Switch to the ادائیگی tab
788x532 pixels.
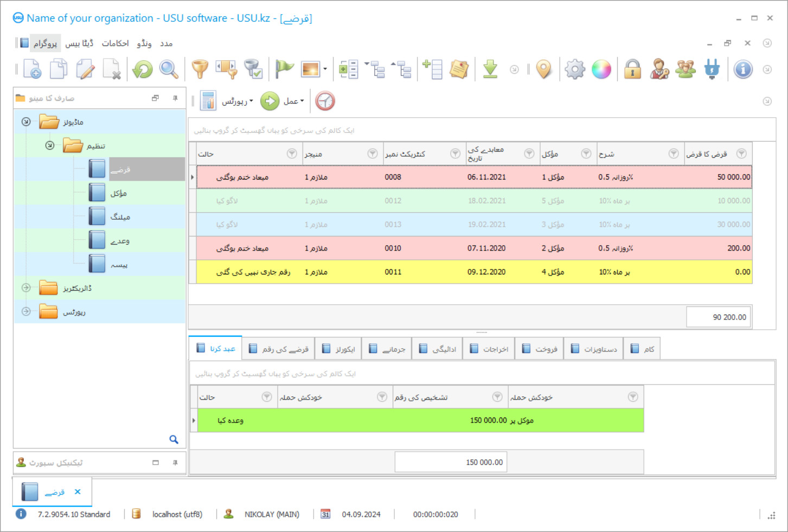438,349
